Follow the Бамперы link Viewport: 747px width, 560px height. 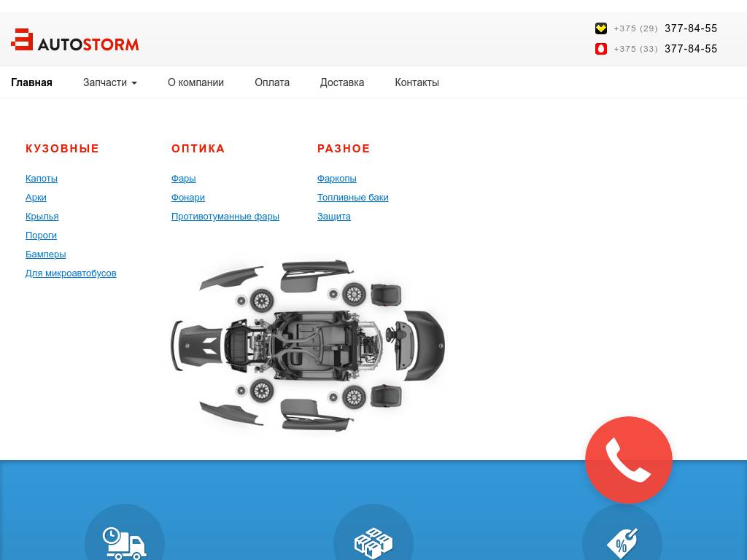pos(45,254)
